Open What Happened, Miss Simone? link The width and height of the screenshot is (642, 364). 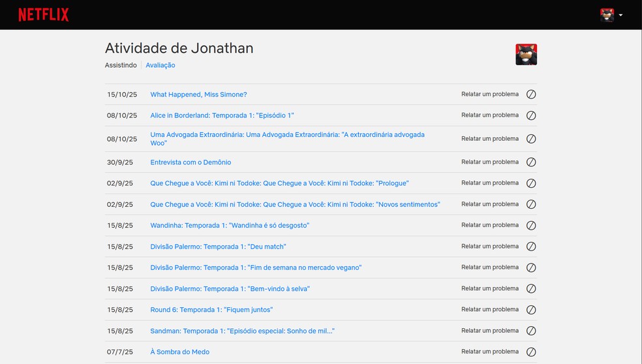point(198,95)
